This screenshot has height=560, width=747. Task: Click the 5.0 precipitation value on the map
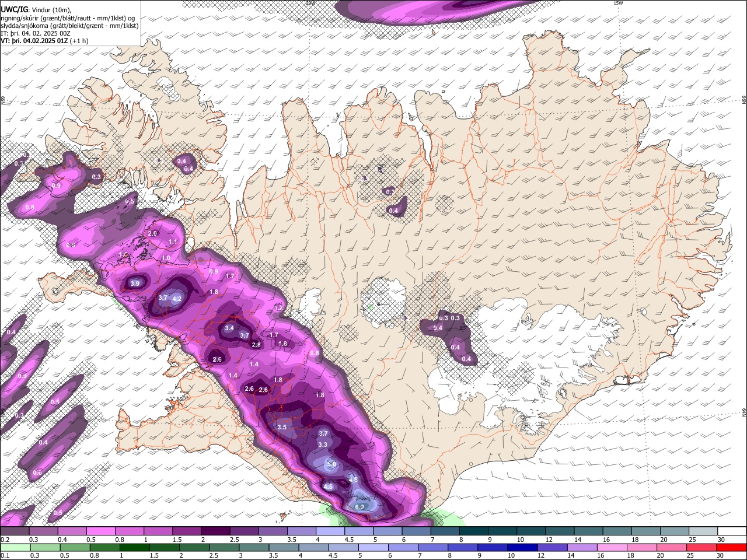[331, 464]
